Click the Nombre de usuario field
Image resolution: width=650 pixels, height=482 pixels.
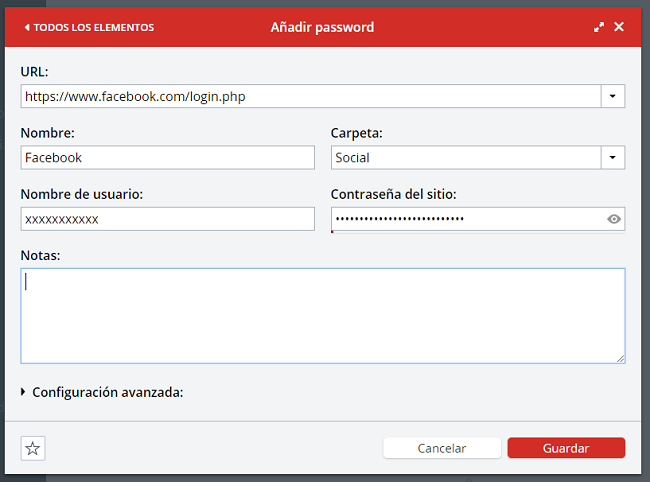point(167,219)
